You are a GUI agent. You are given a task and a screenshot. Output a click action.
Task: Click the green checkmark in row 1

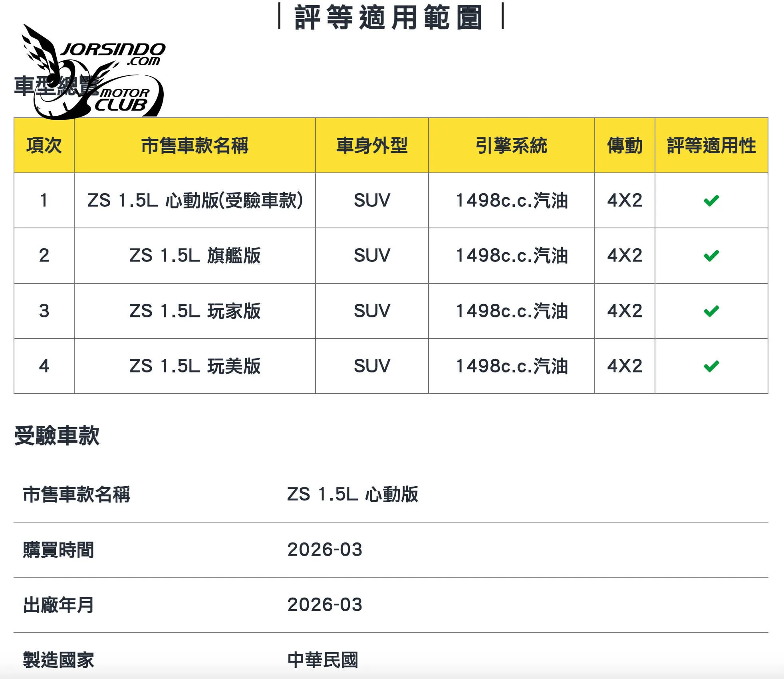click(711, 200)
